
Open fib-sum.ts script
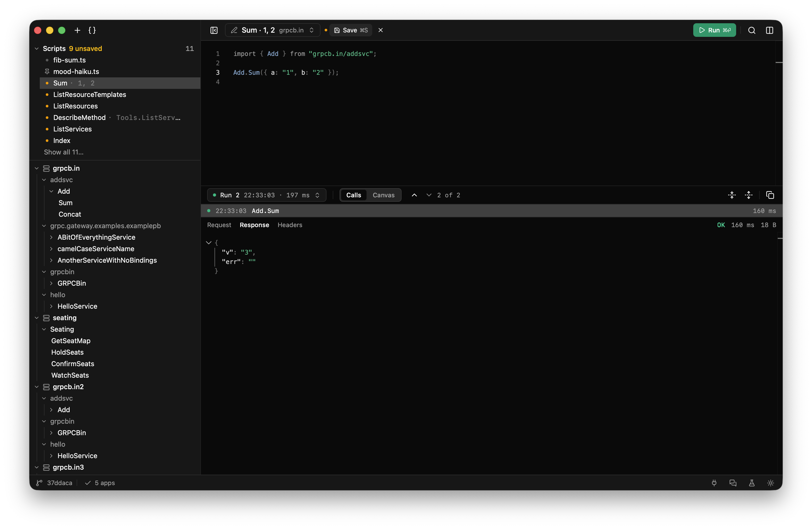pyautogui.click(x=120, y=60)
